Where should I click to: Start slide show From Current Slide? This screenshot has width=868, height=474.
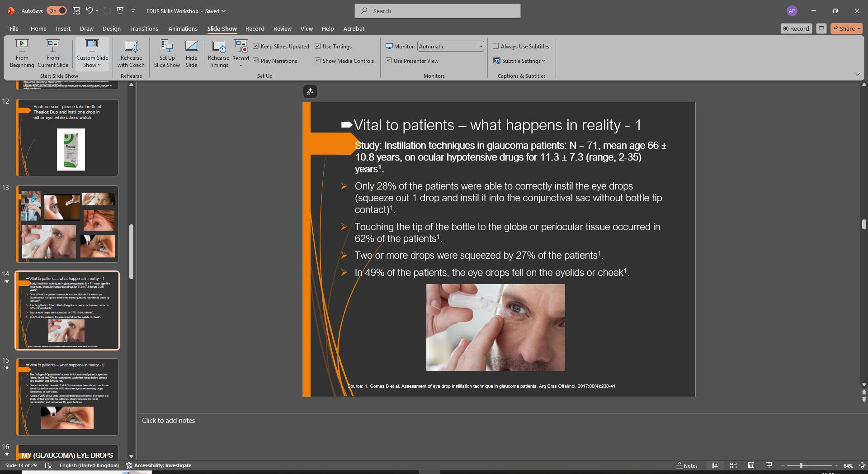tap(52, 53)
